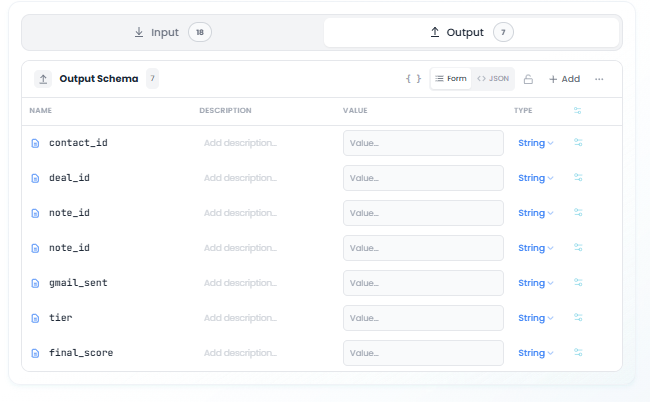Click the NAME column header

[x=41, y=111]
